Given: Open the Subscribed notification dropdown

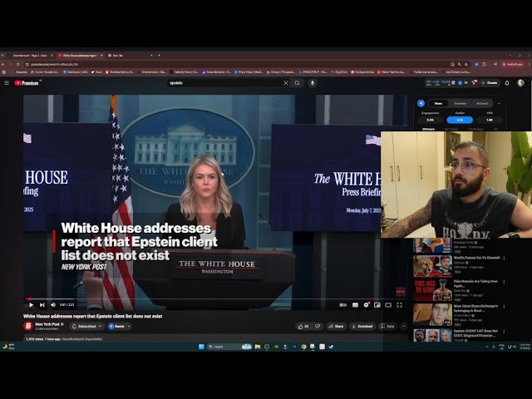Looking at the screenshot, I should click(86, 327).
